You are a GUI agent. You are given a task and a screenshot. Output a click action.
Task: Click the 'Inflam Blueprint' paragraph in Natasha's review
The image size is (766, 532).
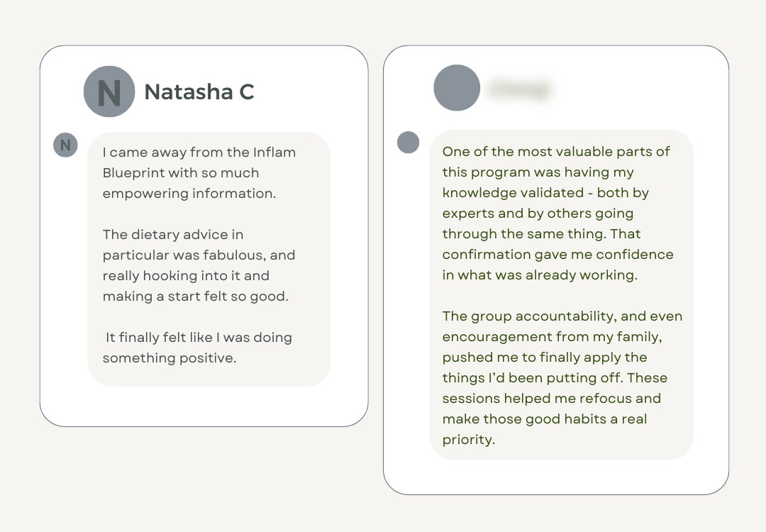coord(199,172)
